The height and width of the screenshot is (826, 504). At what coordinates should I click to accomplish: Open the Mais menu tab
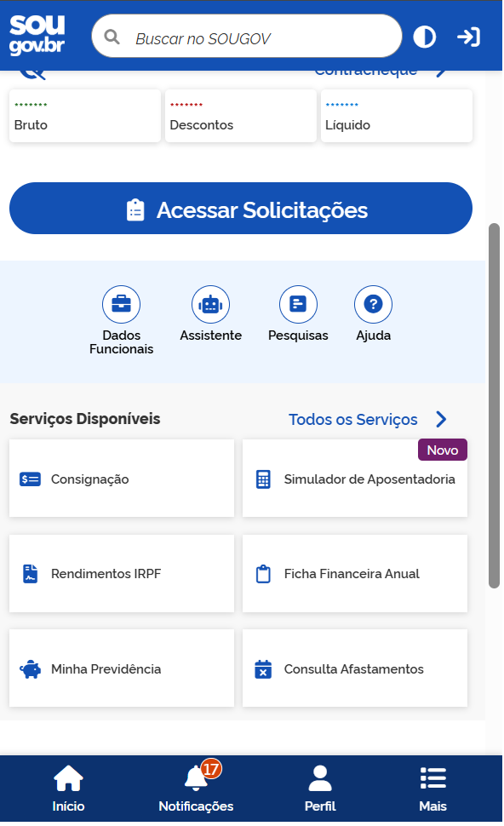point(434,789)
